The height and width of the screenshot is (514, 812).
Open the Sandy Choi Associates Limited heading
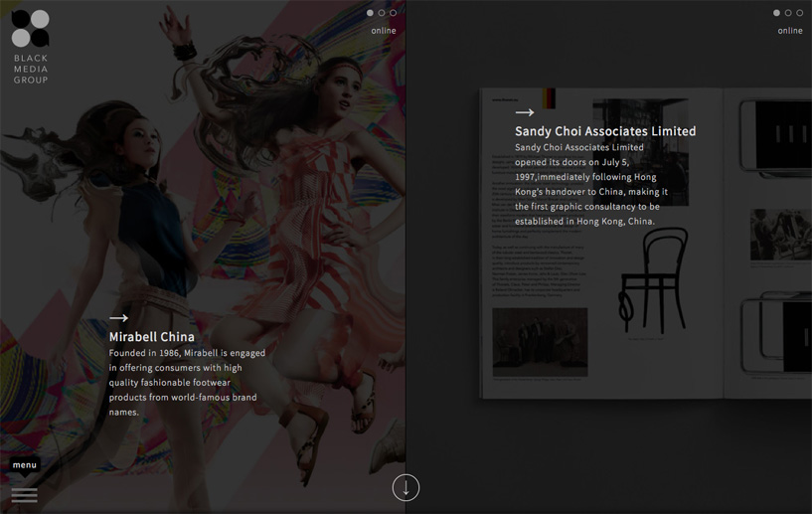coord(605,131)
